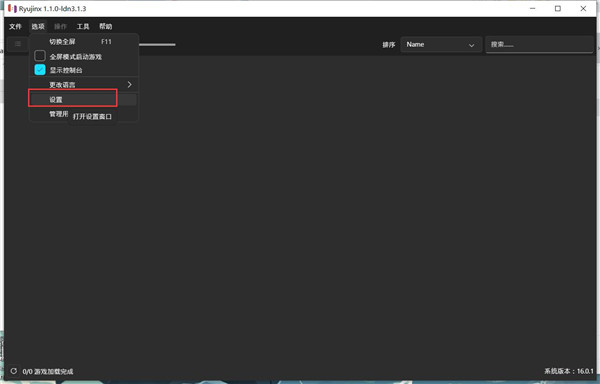
Task: Uncheck 显示控制台 checkbox
Action: (40, 70)
